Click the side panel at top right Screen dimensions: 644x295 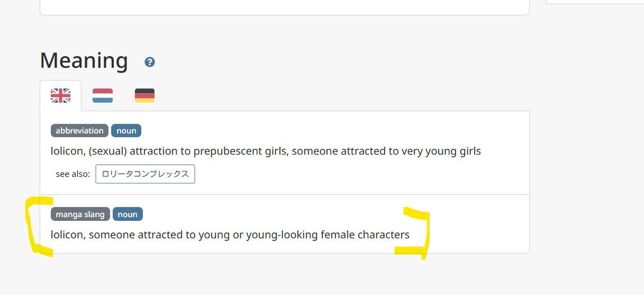click(595, 2)
